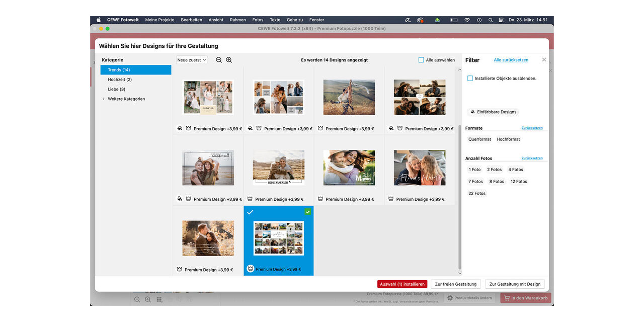Click the crown icon under the autumn couple design

click(180, 269)
